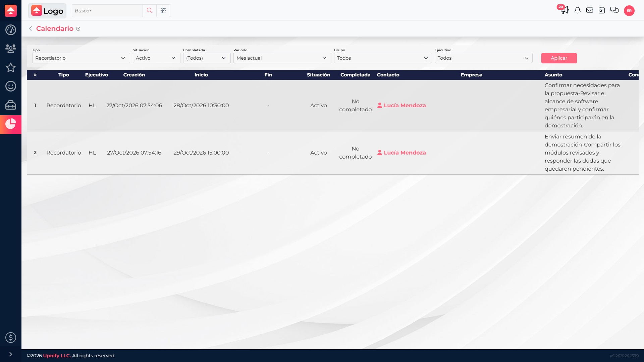644x362 pixels.
Task: Open the calendar icon in top bar
Action: click(x=602, y=10)
